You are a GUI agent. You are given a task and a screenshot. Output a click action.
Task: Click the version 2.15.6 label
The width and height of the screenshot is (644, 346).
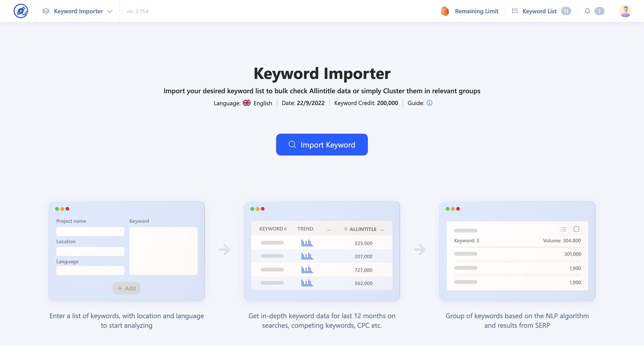click(x=138, y=11)
